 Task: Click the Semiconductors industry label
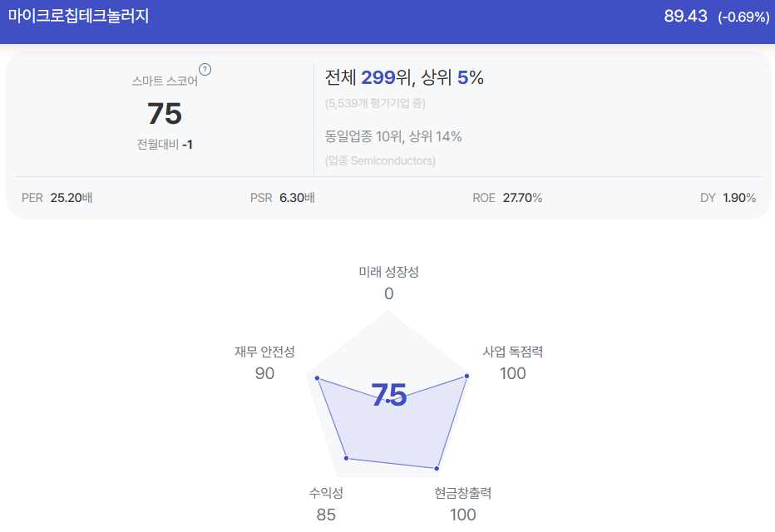(x=380, y=160)
